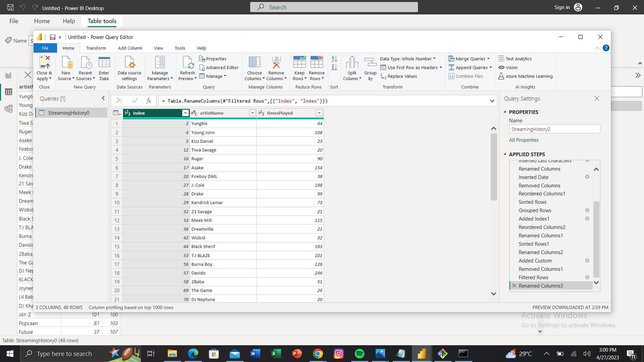The height and width of the screenshot is (362, 644).
Task: Click the Remove Rows icon
Action: tap(317, 63)
